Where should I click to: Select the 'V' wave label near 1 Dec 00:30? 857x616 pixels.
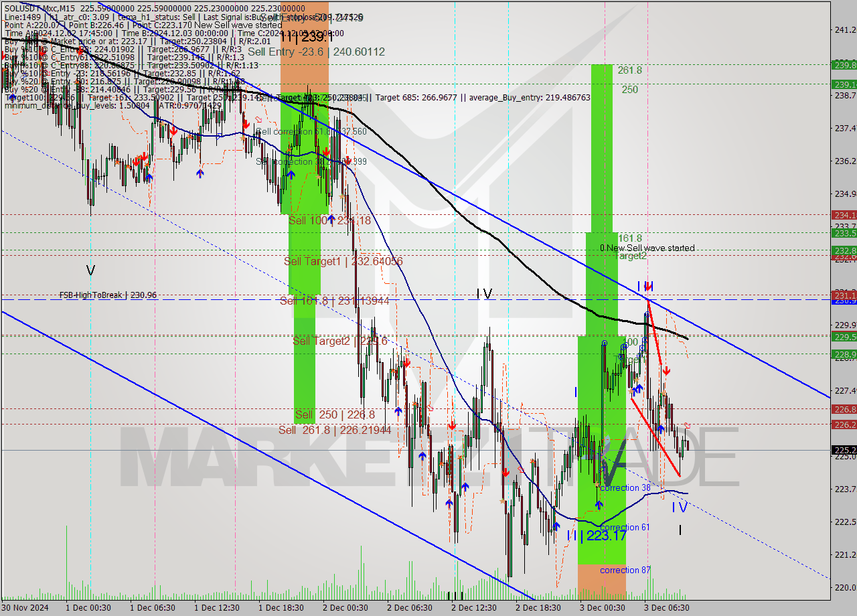[x=90, y=271]
